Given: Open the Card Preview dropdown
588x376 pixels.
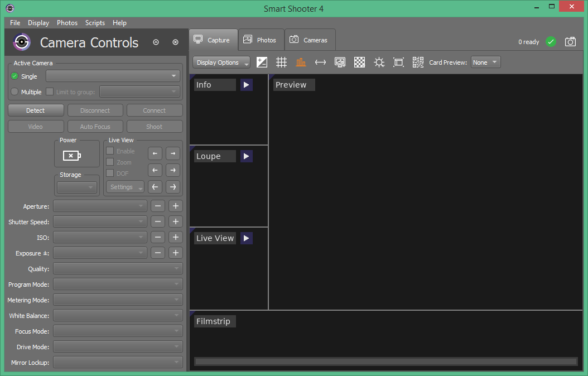Looking at the screenshot, I should [485, 62].
